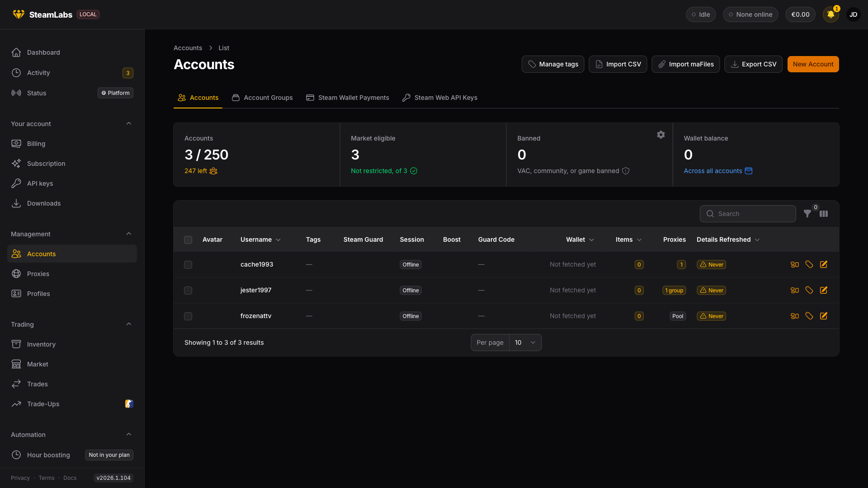Click the proxy assign icon for cache1993
The width and height of the screenshot is (868, 488).
point(795,264)
